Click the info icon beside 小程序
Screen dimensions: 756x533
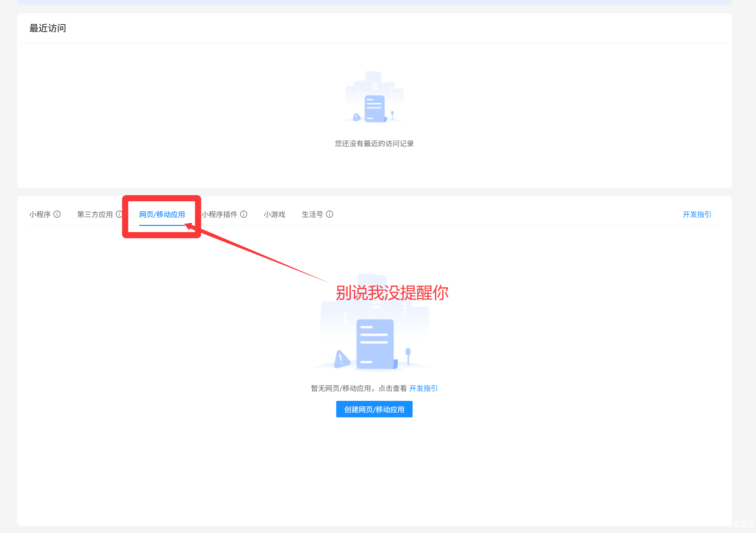click(x=57, y=214)
